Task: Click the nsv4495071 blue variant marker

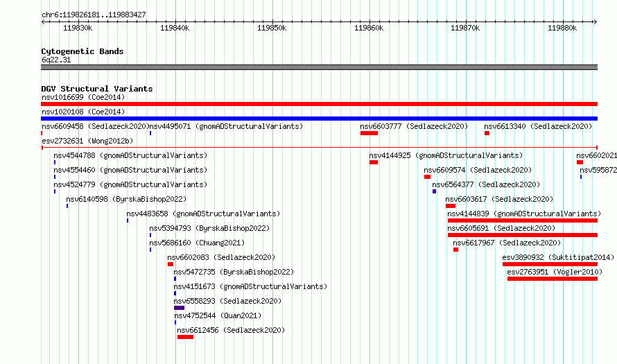Action: coord(150,133)
